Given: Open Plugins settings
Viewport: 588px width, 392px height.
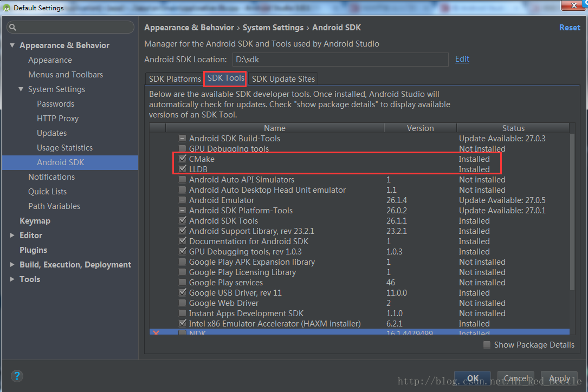Looking at the screenshot, I should tap(34, 250).
